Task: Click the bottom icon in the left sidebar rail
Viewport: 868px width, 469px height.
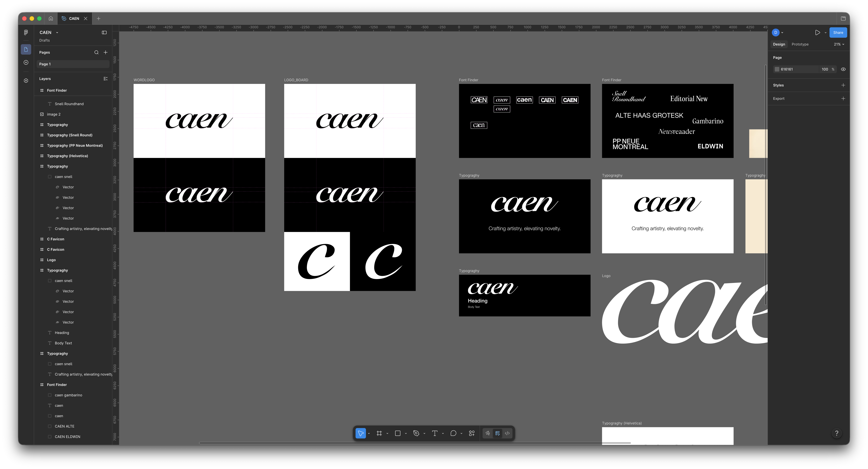Action: 26,81
